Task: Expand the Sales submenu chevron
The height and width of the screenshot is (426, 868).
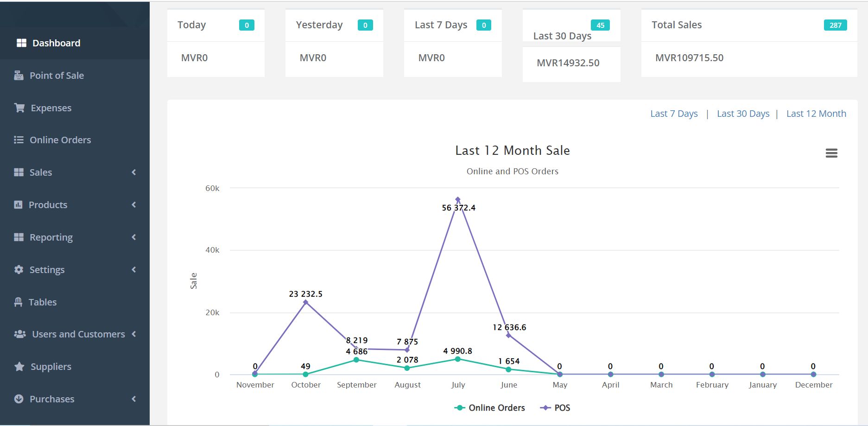Action: tap(134, 172)
